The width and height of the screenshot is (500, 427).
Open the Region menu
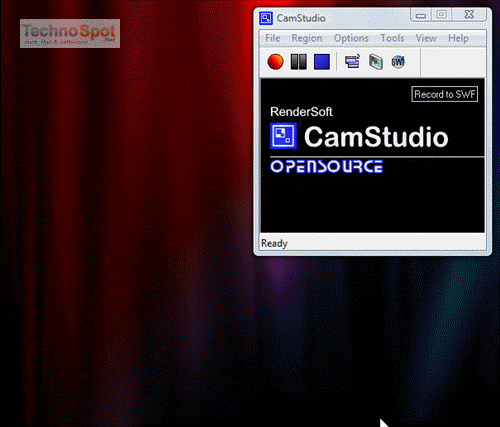coord(307,38)
